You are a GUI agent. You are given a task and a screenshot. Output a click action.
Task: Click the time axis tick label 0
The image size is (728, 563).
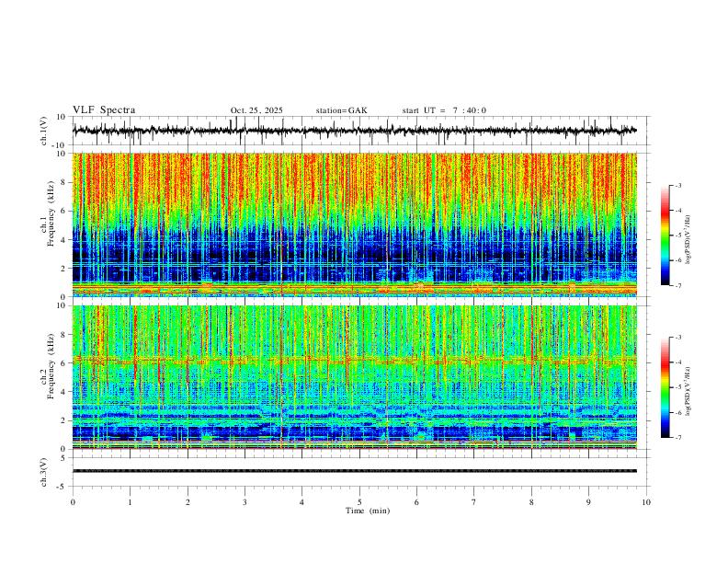[x=73, y=502]
